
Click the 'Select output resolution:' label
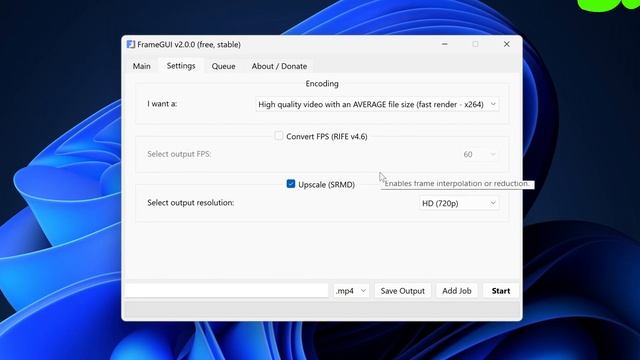click(x=191, y=202)
